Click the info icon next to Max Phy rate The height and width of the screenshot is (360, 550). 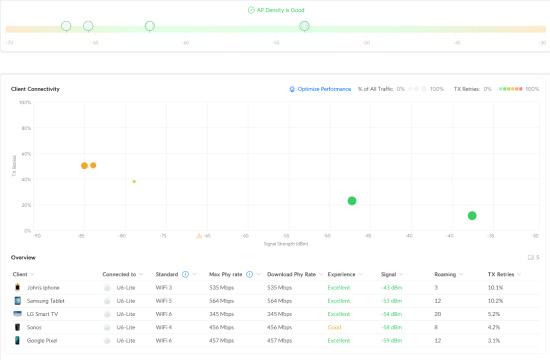249,274
